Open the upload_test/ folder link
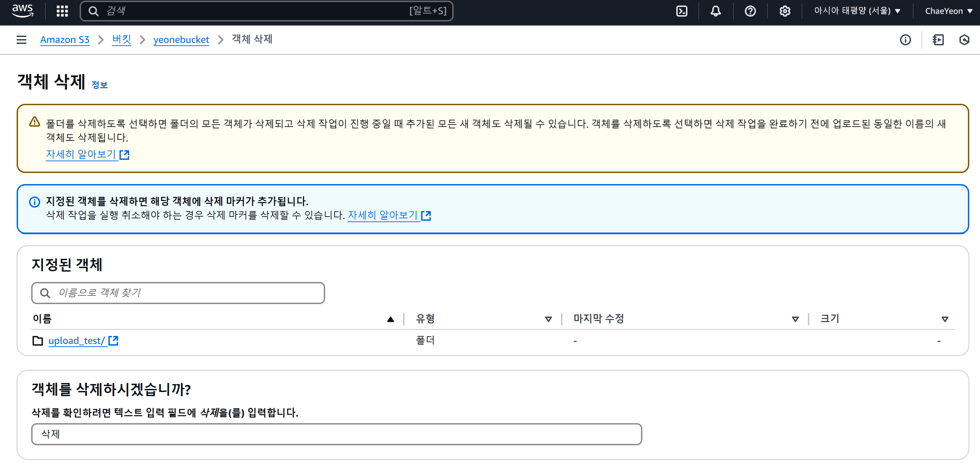 [77, 341]
